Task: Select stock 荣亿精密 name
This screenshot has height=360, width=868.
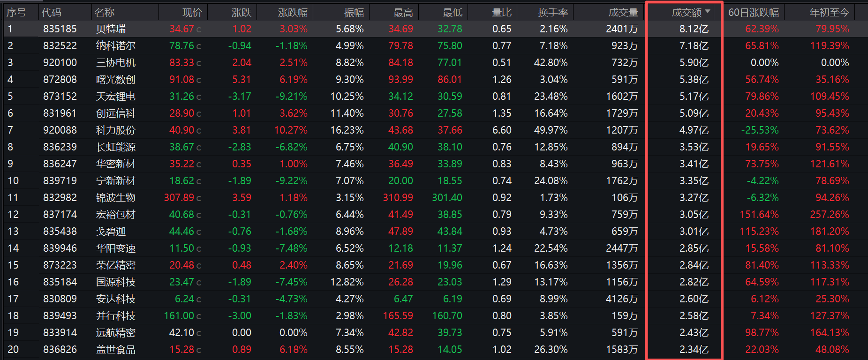Action: click(x=116, y=265)
